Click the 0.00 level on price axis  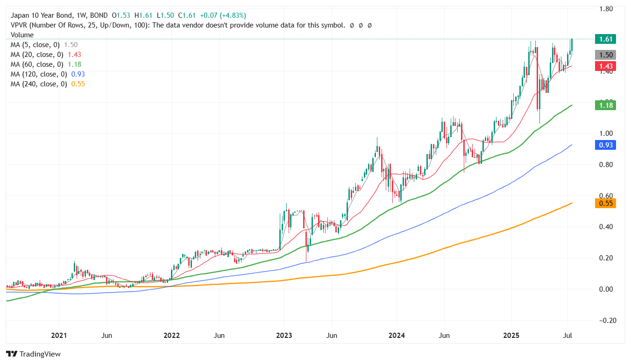point(607,289)
